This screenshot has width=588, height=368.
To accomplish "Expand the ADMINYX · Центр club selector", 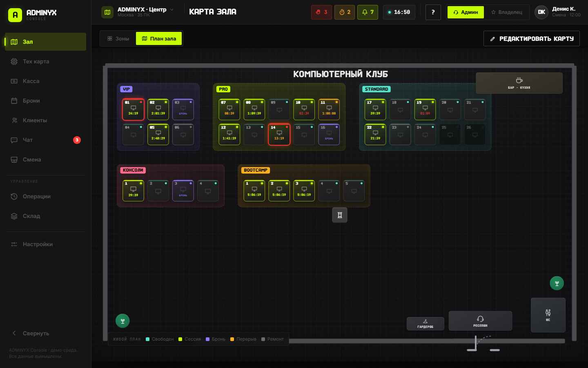I will (x=138, y=12).
